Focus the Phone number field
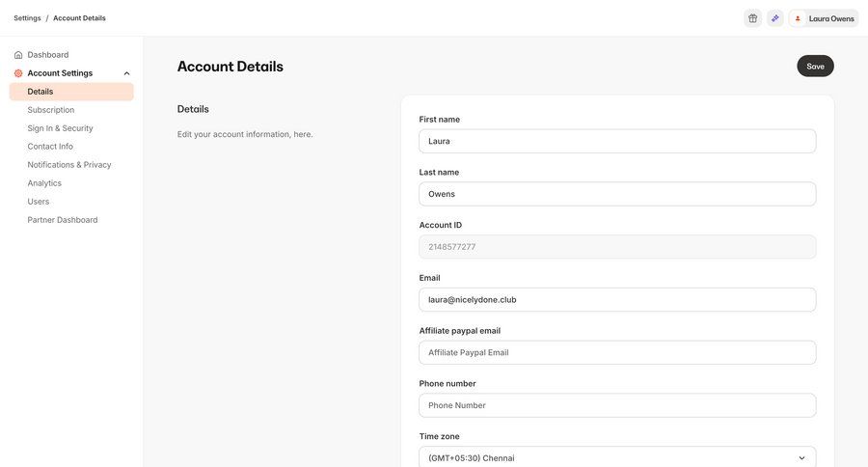The width and height of the screenshot is (868, 467). [x=617, y=405]
